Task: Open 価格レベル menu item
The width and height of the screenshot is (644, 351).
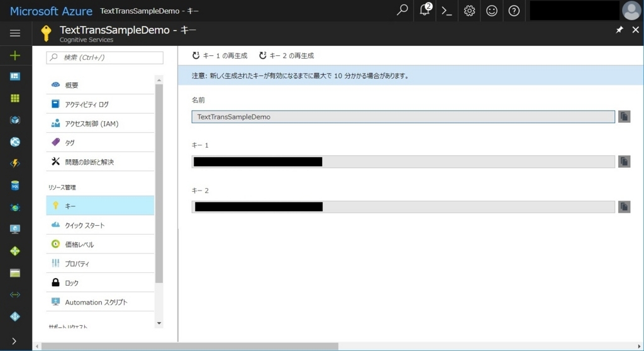Action: coord(100,244)
